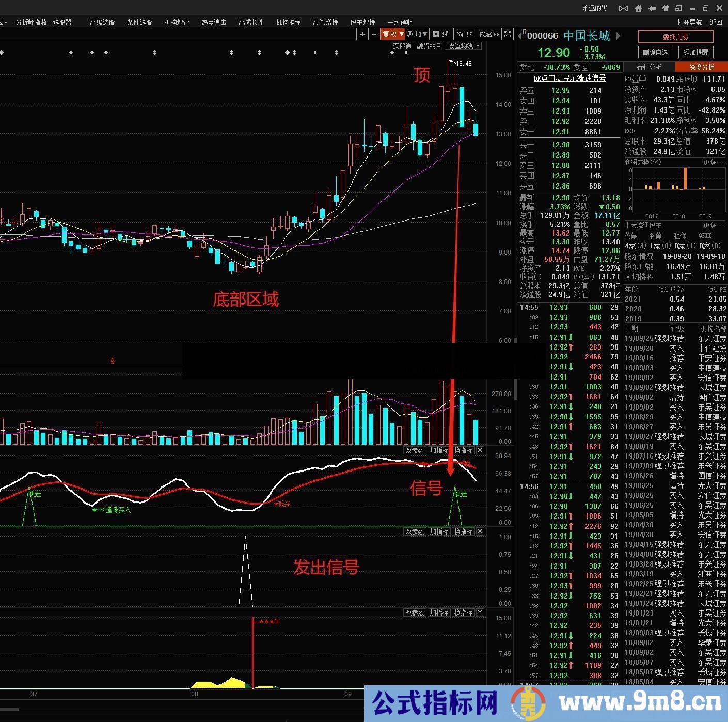Click the back arrow icon in title bar
The image size is (728, 722).
click(652, 8)
